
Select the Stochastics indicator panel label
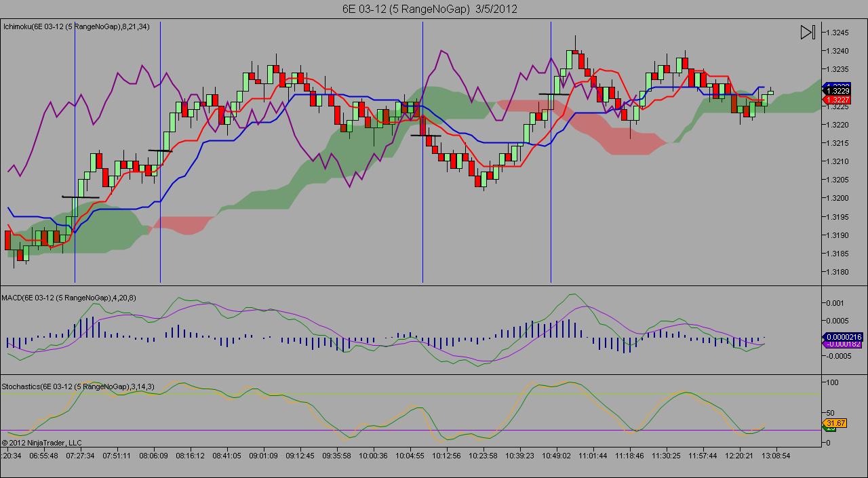pos(78,386)
